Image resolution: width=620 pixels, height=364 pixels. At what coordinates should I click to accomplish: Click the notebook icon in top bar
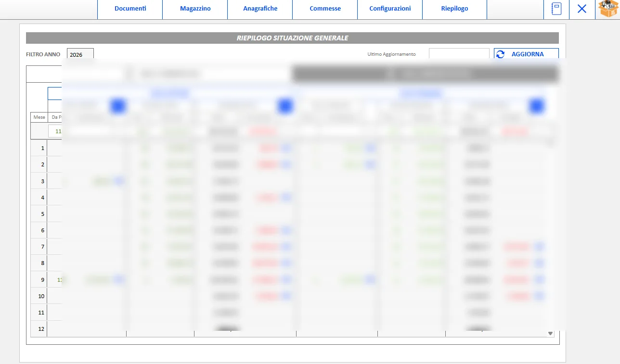(x=556, y=9)
